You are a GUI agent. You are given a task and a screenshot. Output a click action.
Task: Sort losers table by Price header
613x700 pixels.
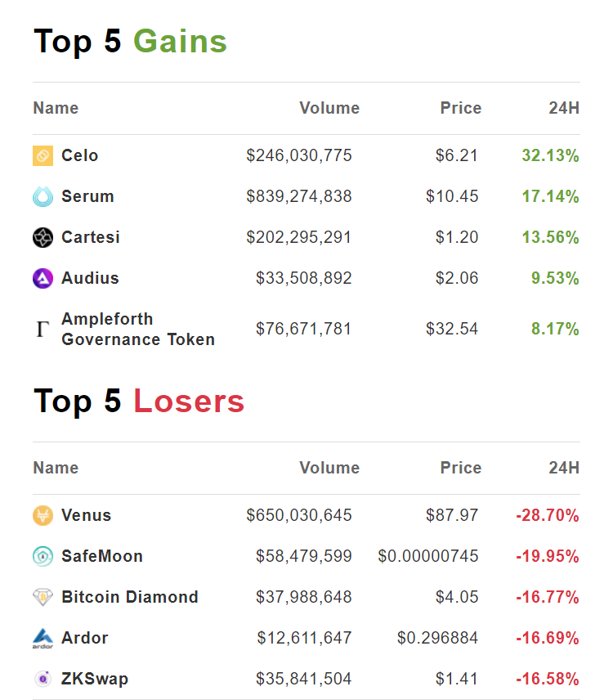[x=461, y=468]
